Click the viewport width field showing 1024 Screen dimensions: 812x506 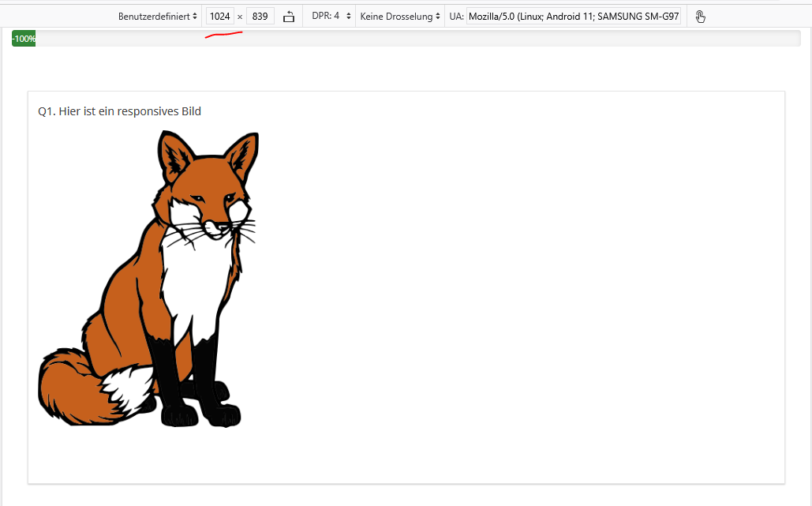[220, 17]
